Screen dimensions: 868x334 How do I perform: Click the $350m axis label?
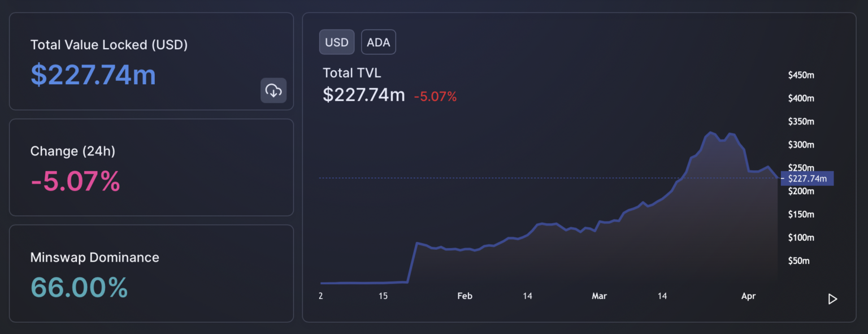click(801, 122)
